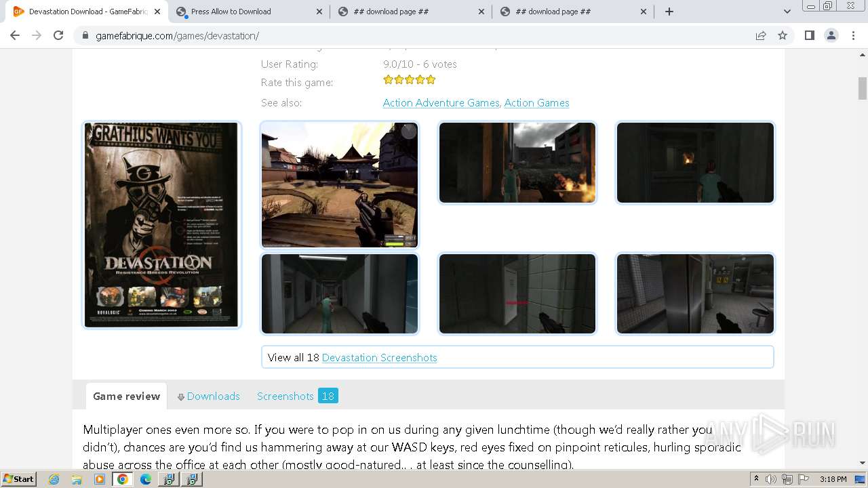
Task: Switch to the Downloads tab
Action: tap(208, 396)
